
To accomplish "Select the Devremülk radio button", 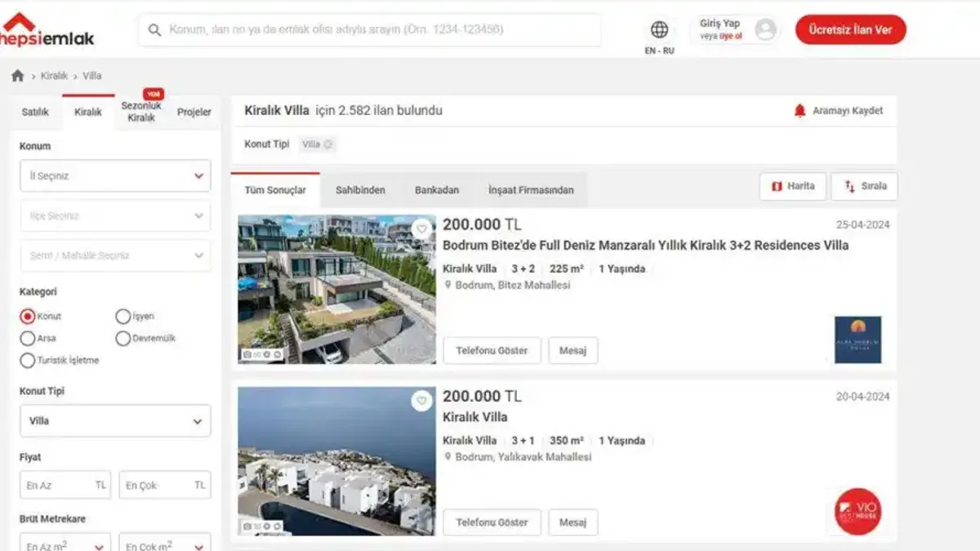I will pos(123,338).
